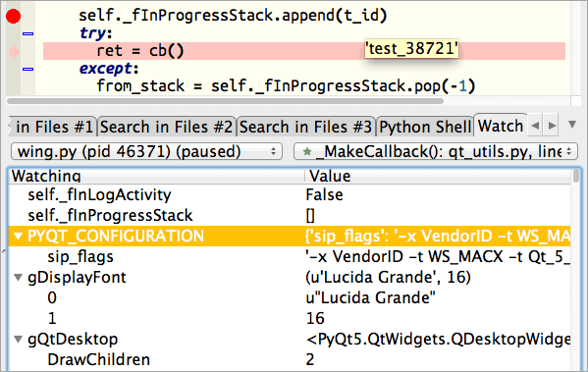The height and width of the screenshot is (372, 588).
Task: Click the False value of self._fInLogActivity
Action: [324, 195]
